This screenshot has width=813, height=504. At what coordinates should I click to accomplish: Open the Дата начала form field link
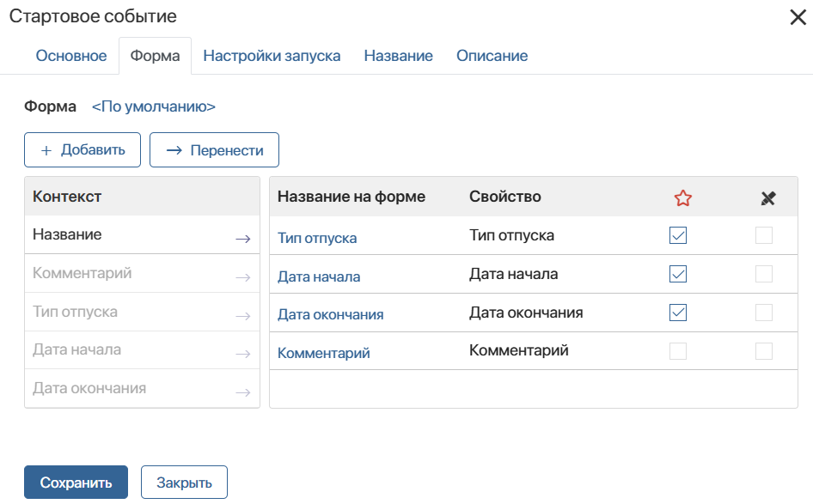[x=319, y=276]
